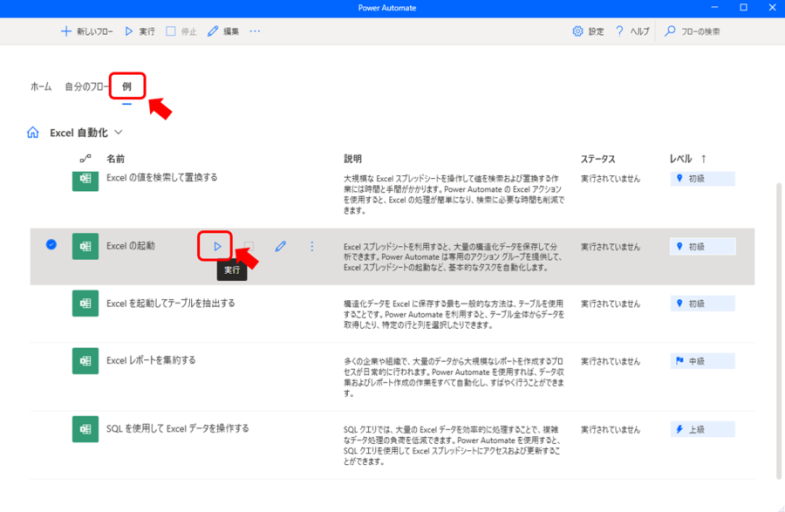785x512 pixels.
Task: Click Excel icon for Excel の値を検索して置換する
Action: click(x=86, y=179)
